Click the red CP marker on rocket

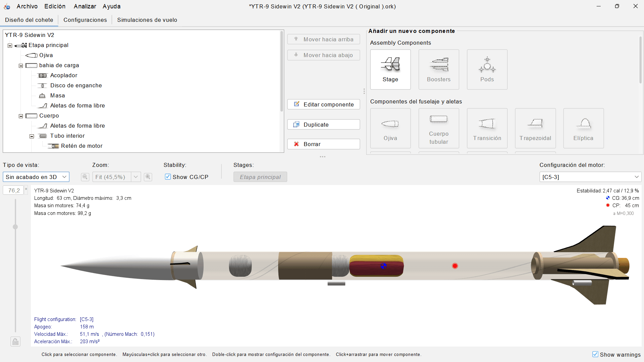coord(455,266)
